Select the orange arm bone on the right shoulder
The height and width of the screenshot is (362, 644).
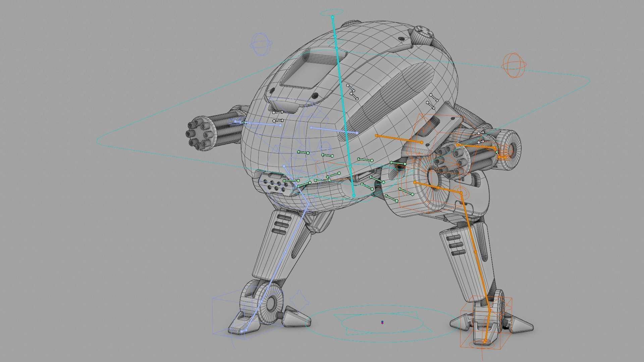click(x=399, y=139)
